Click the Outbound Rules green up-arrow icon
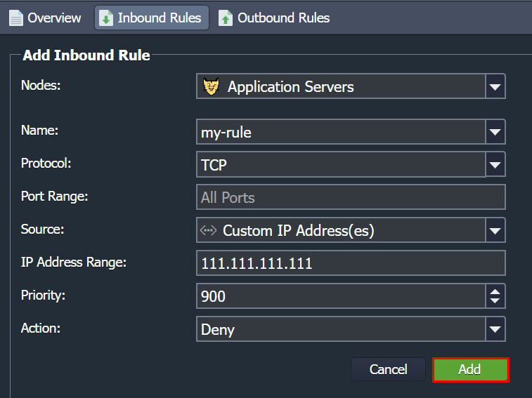 [x=226, y=18]
